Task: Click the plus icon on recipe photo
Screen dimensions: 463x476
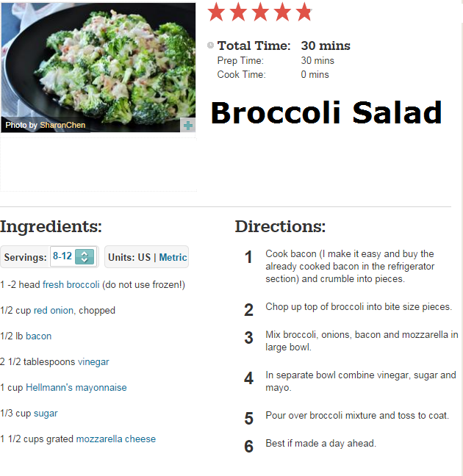Action: point(187,126)
